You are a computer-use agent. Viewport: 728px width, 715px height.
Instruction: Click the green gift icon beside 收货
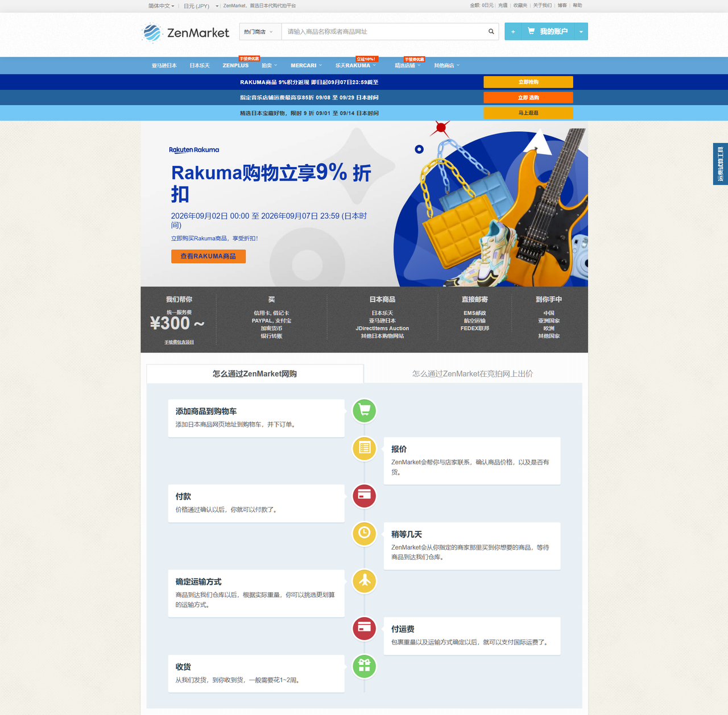pyautogui.click(x=365, y=666)
